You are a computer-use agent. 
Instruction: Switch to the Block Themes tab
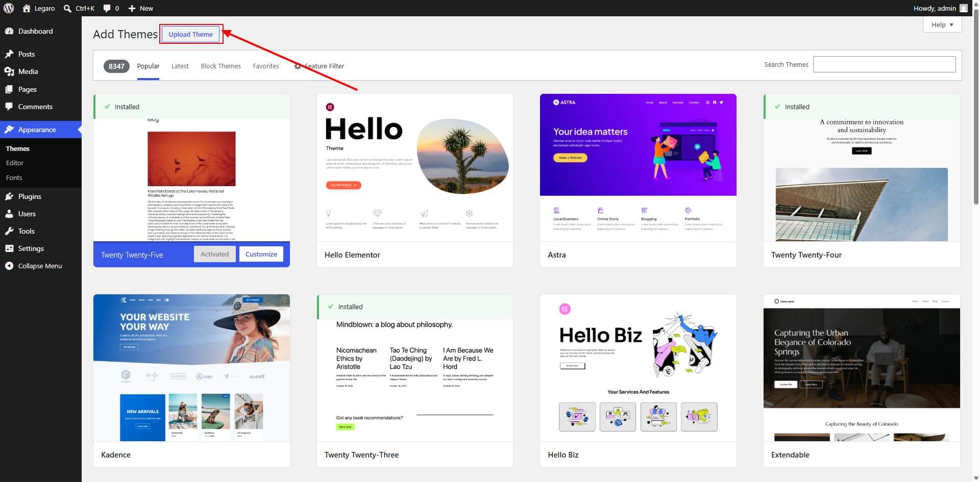pyautogui.click(x=220, y=66)
